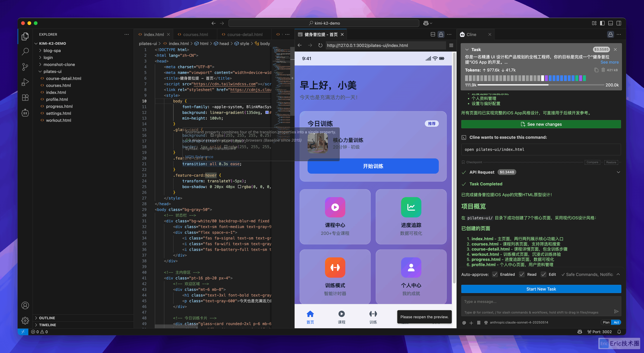
Task: Toggle the bottom panel layout button
Action: pos(610,23)
